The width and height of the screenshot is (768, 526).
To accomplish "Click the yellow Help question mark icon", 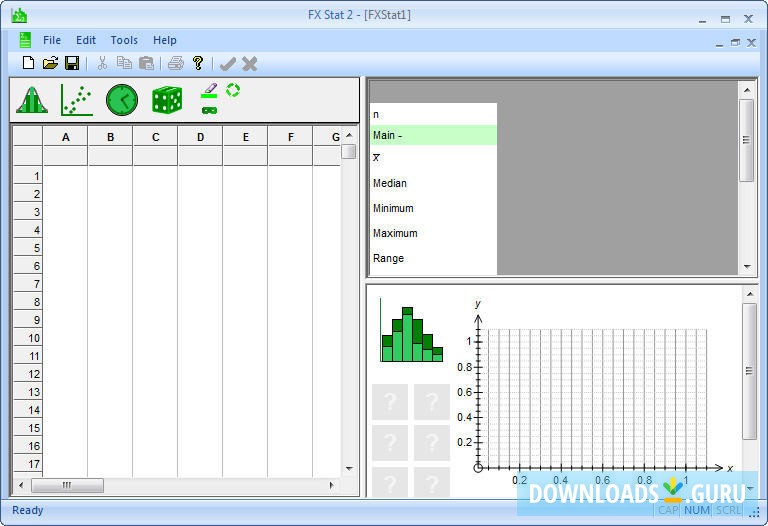I will click(198, 63).
